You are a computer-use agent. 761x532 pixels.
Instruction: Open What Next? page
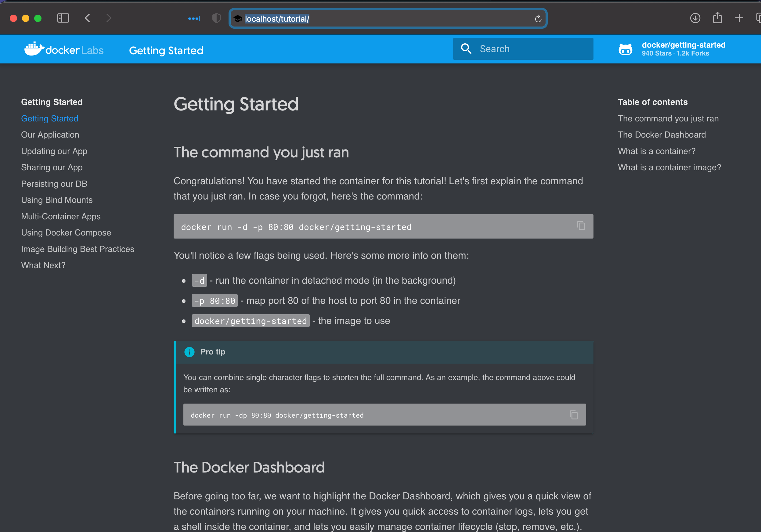coord(43,265)
